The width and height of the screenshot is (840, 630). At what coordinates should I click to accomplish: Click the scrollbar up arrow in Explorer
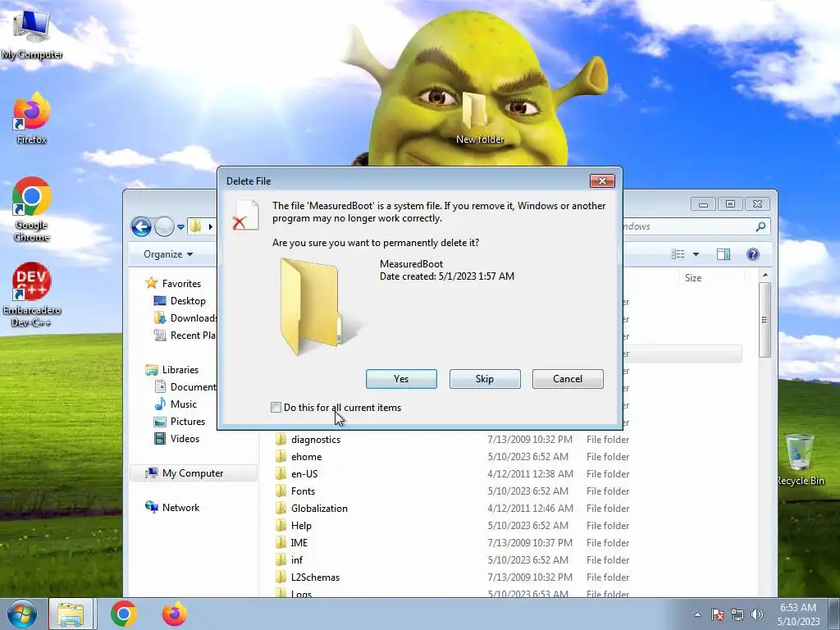click(765, 275)
